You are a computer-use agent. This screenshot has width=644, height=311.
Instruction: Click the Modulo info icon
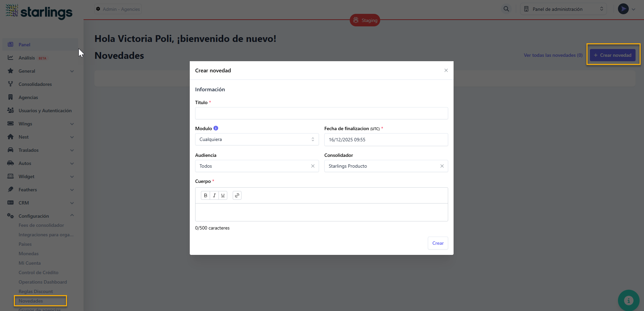click(216, 128)
